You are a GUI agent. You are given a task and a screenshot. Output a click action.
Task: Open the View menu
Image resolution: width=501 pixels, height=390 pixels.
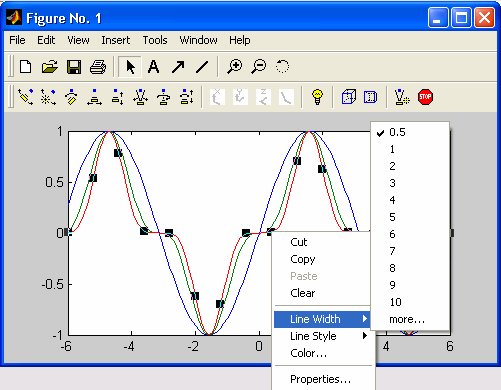78,40
